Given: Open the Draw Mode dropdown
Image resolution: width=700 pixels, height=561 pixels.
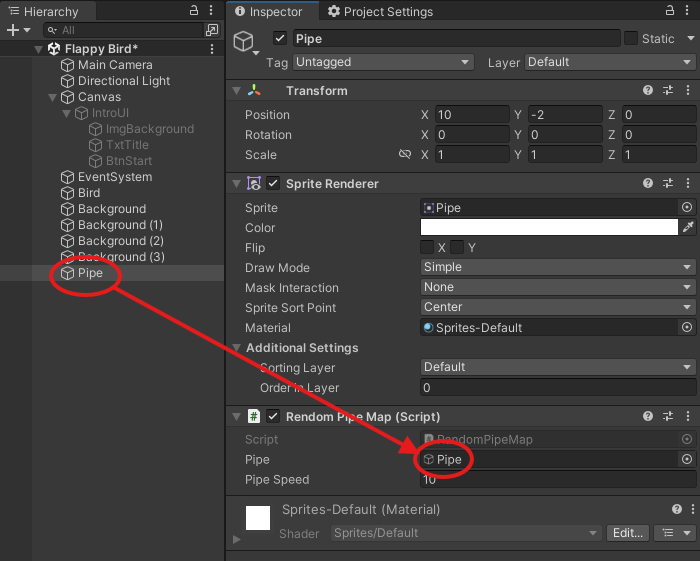Looking at the screenshot, I should tap(558, 267).
